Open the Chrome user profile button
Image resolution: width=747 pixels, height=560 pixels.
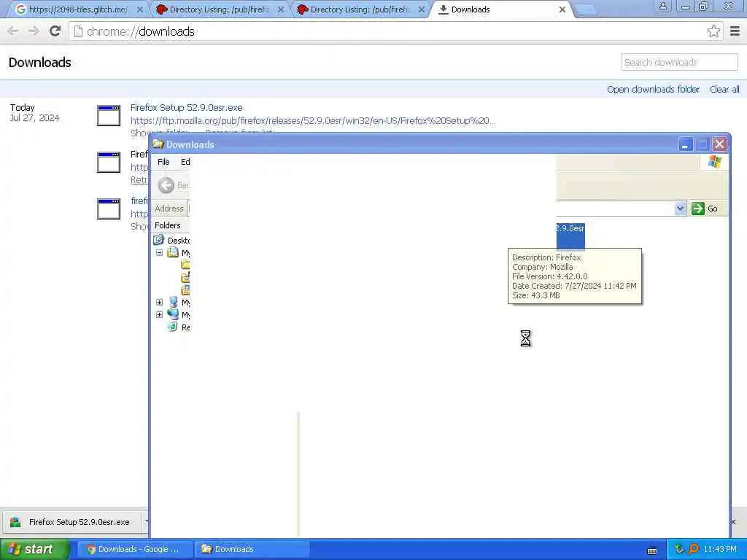pos(662,6)
